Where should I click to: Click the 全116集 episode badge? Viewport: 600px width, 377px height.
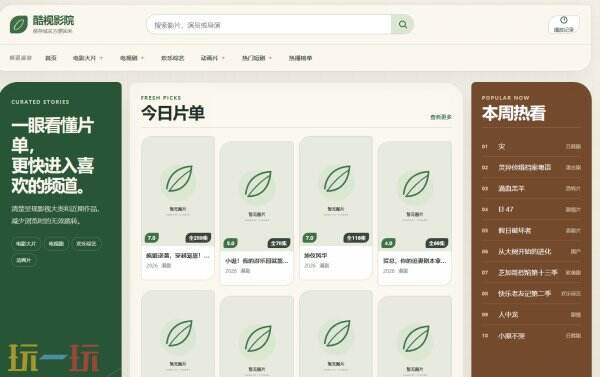click(356, 238)
